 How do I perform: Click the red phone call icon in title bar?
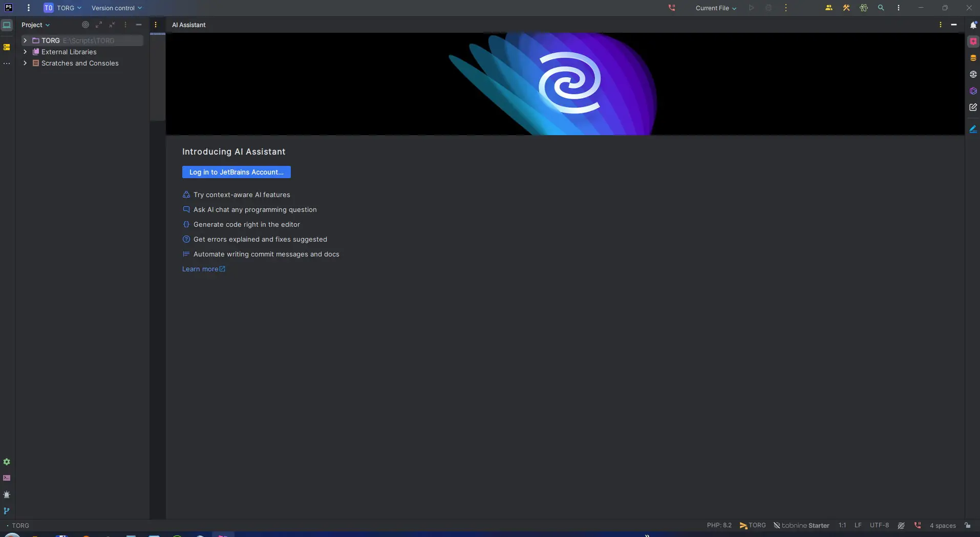(x=672, y=8)
